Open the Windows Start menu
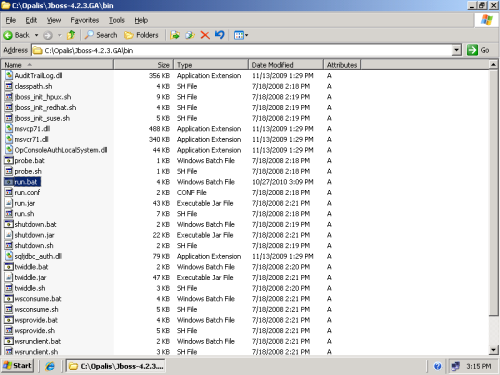 point(18,366)
